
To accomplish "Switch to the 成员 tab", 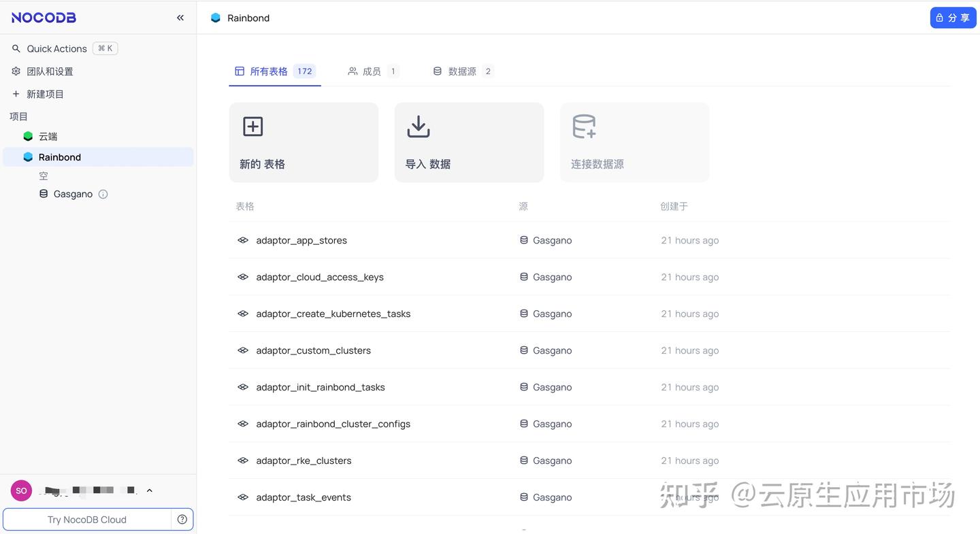I will pos(372,71).
